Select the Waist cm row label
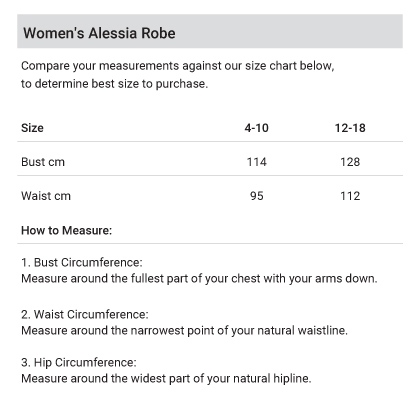420x402 pixels. pos(46,196)
